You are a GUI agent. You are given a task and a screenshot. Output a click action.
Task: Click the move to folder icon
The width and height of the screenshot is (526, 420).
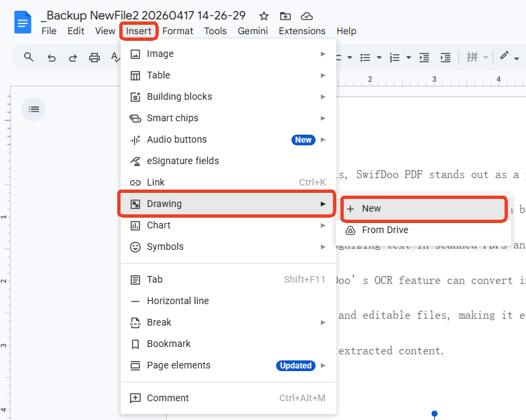tap(285, 16)
